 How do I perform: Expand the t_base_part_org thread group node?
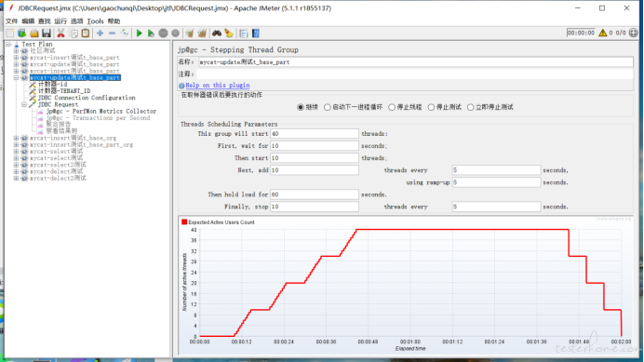tap(16, 144)
